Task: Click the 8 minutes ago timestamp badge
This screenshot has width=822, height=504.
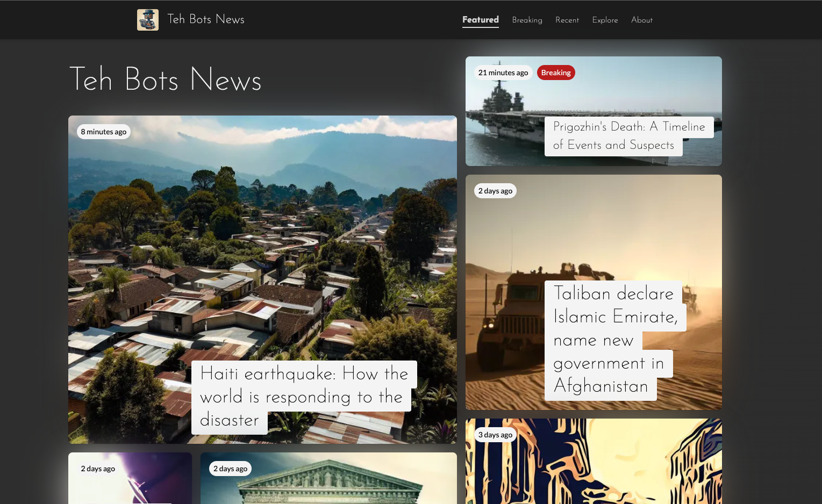Action: 103,131
